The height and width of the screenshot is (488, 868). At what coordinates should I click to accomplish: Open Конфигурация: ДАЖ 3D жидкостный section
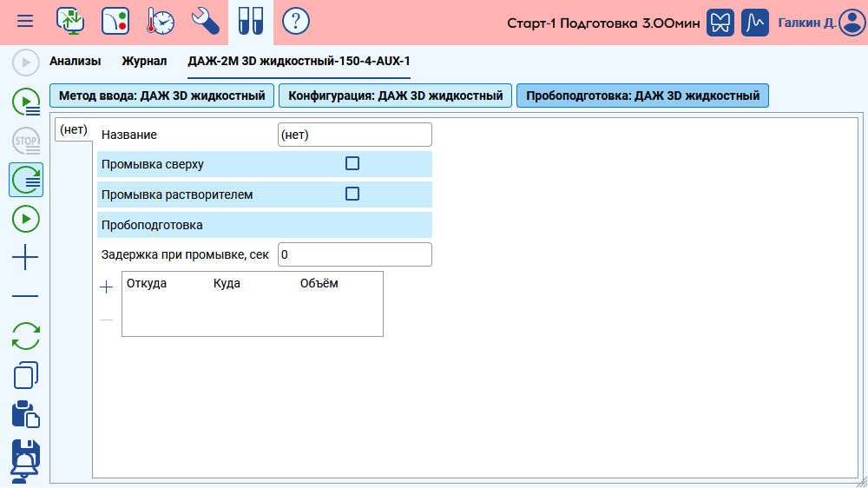click(x=395, y=96)
